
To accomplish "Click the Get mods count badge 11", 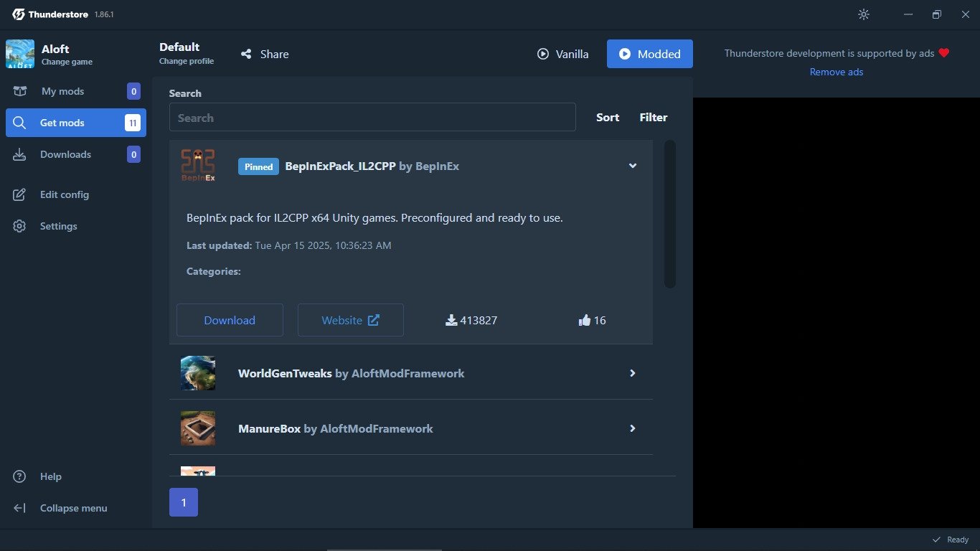I will click(x=133, y=123).
